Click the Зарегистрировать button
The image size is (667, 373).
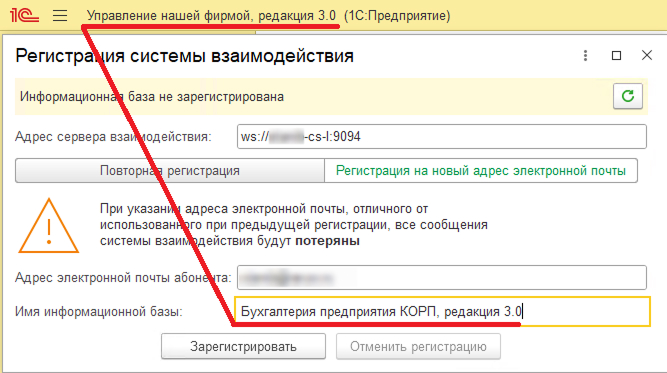click(x=243, y=346)
